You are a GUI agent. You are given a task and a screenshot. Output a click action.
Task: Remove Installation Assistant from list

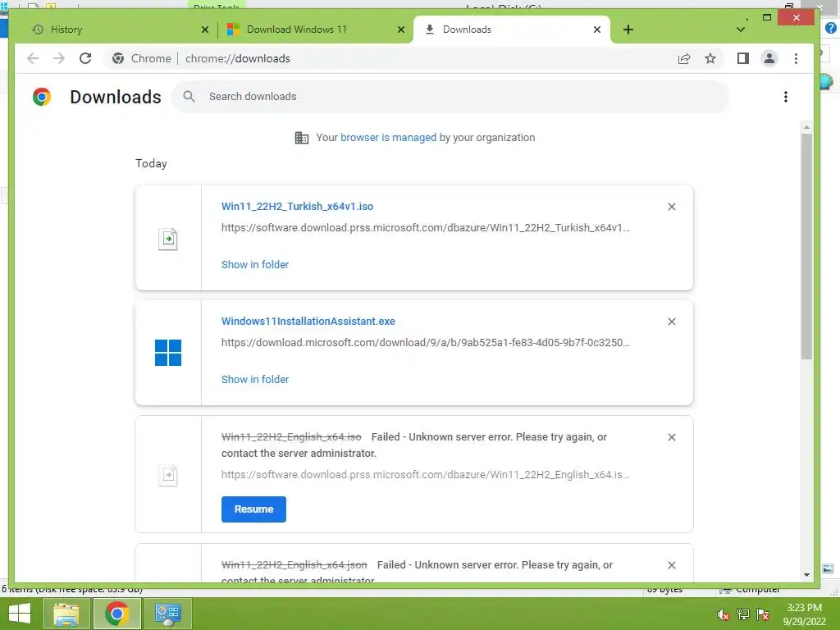point(672,322)
